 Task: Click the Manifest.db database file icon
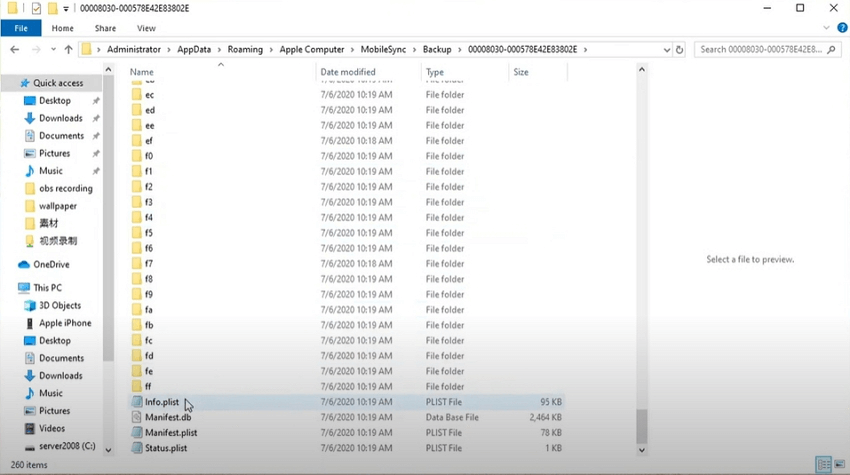137,417
